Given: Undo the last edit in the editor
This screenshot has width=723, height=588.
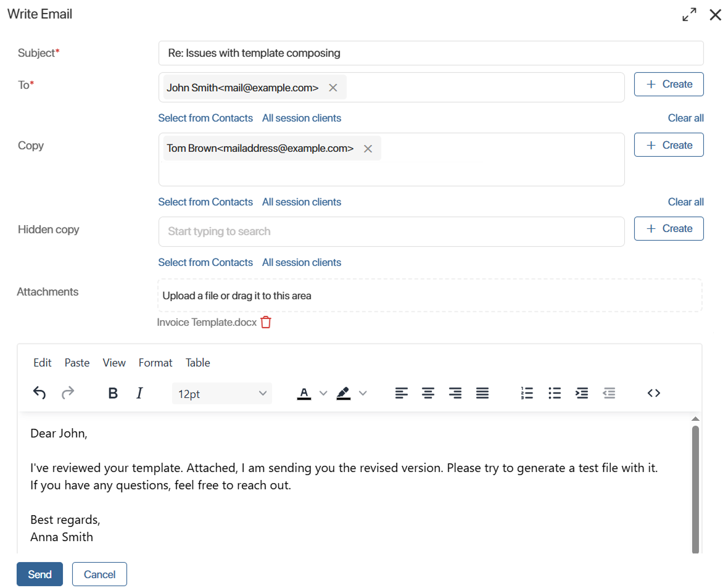Looking at the screenshot, I should coord(39,393).
